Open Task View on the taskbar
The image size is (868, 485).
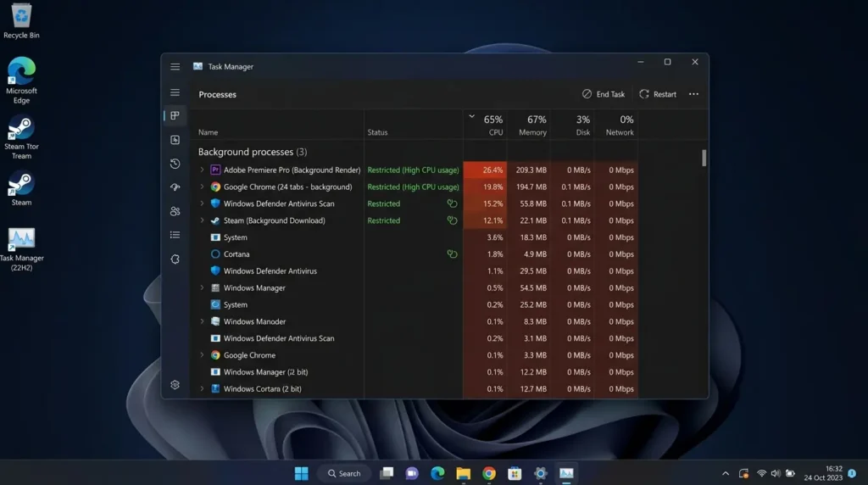tap(387, 473)
